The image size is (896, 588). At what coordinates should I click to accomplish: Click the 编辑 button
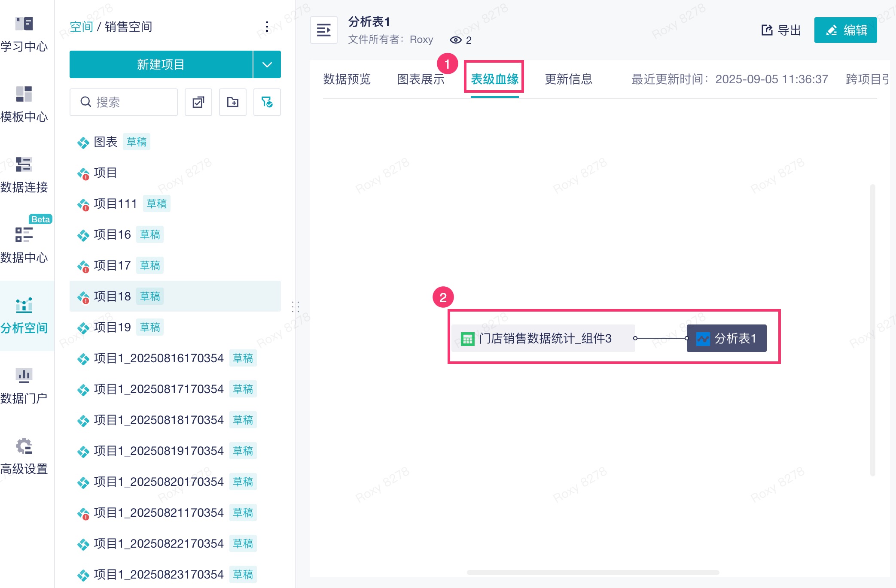point(845,30)
